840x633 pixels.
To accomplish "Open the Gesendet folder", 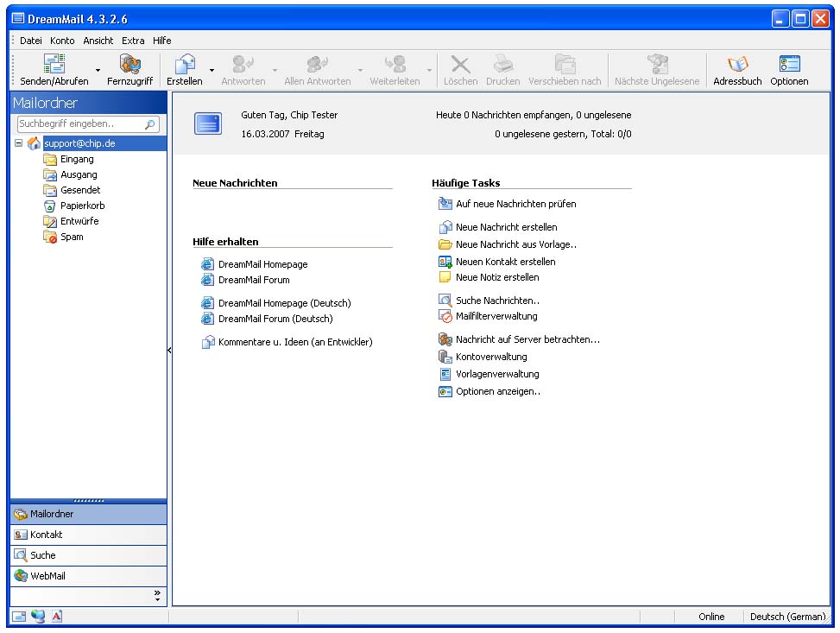I will point(72,190).
